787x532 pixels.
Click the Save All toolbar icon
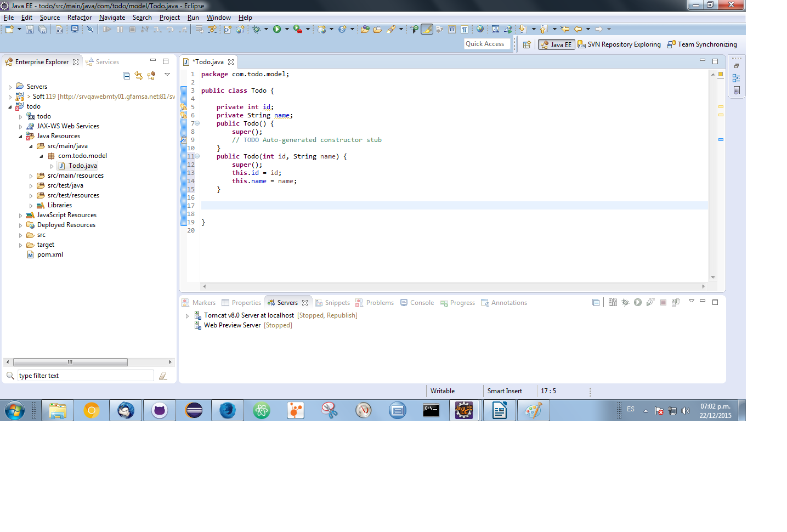pyautogui.click(x=42, y=29)
